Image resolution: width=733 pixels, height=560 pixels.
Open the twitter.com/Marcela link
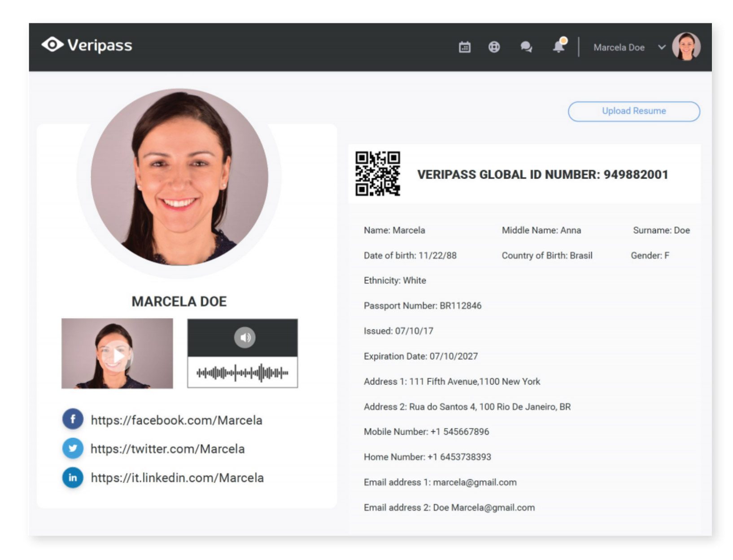click(x=167, y=449)
